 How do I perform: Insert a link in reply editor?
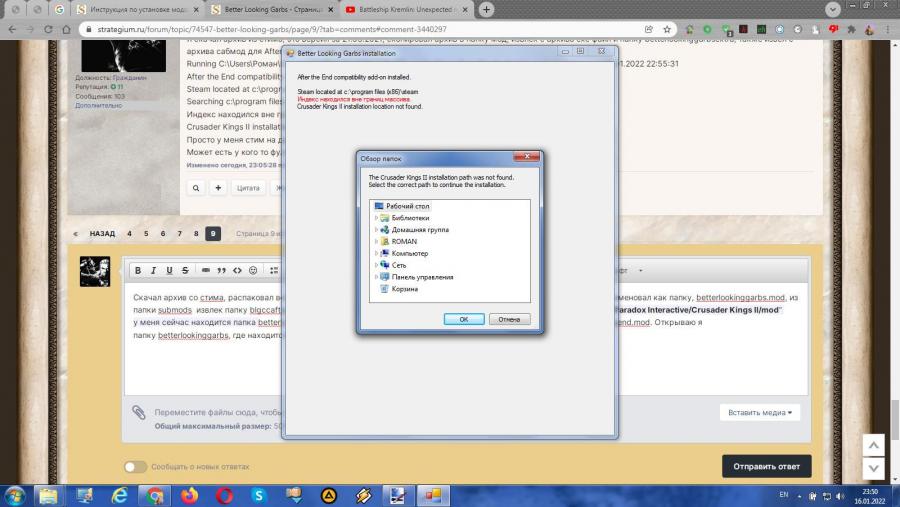point(205,270)
